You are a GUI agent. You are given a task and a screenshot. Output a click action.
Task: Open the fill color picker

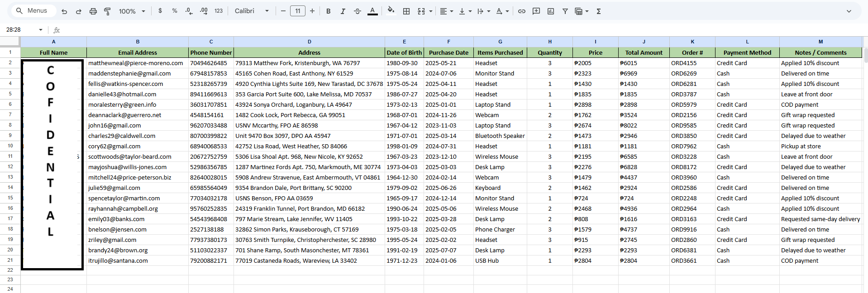pyautogui.click(x=391, y=11)
